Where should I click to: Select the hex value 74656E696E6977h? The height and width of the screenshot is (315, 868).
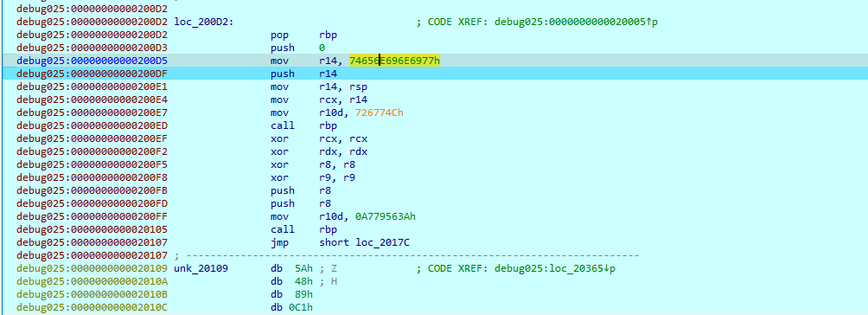tap(395, 61)
